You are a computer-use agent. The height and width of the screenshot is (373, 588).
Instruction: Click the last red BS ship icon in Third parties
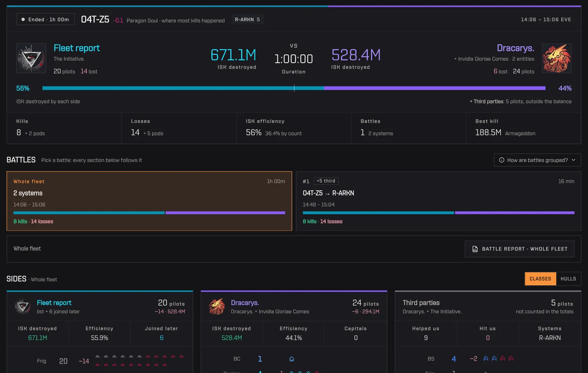point(511,358)
